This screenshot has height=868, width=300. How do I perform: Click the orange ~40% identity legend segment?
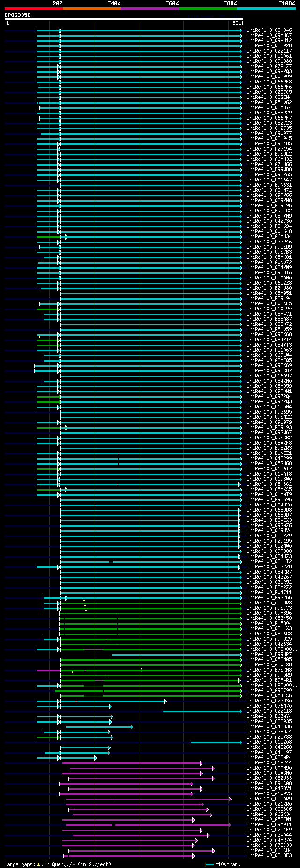tap(92, 8)
